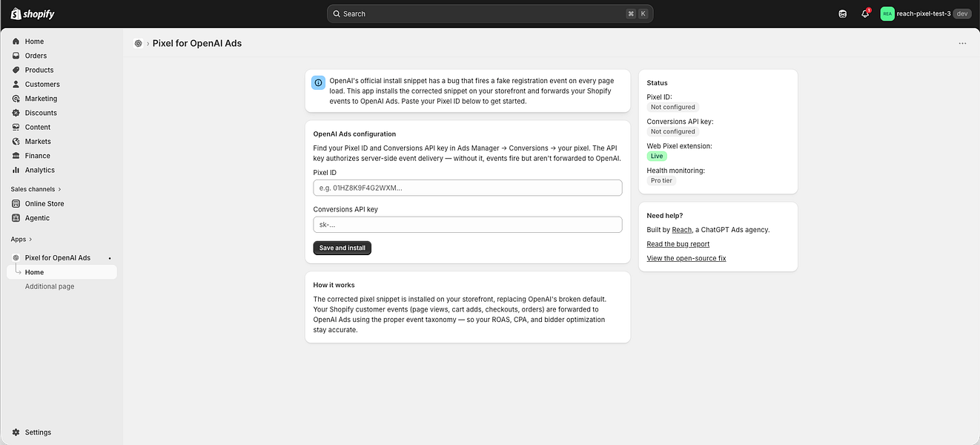The image size is (980, 445).
Task: Expand the Sales channels section
Action: [36, 189]
